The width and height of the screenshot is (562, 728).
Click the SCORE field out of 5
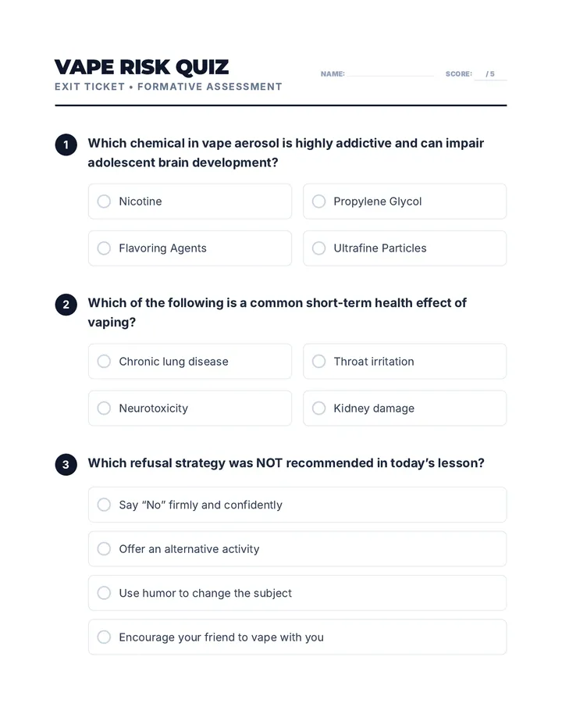(x=490, y=74)
